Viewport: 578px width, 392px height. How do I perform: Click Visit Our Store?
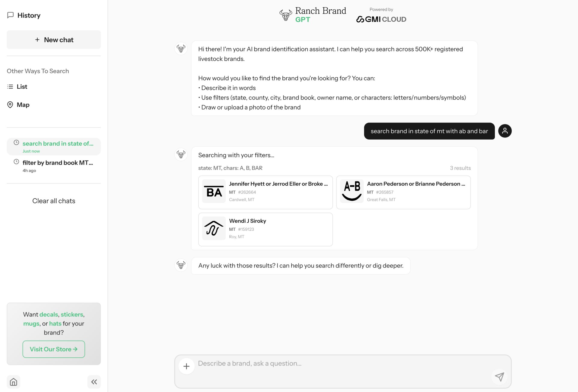click(54, 349)
